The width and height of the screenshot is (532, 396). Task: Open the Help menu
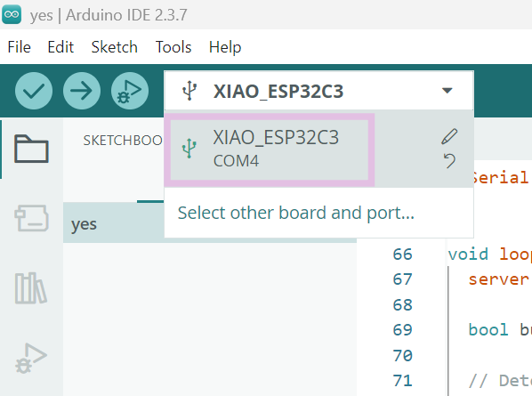click(x=225, y=47)
